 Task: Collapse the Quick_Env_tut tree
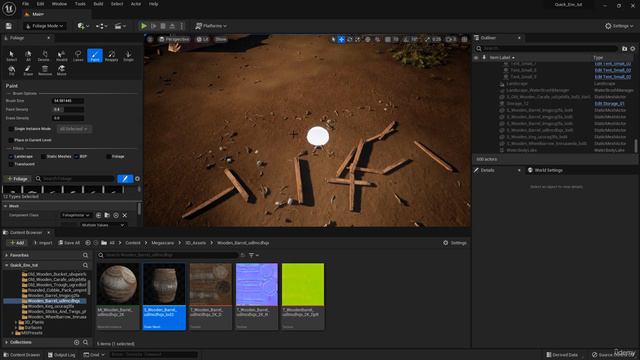(x=7, y=265)
